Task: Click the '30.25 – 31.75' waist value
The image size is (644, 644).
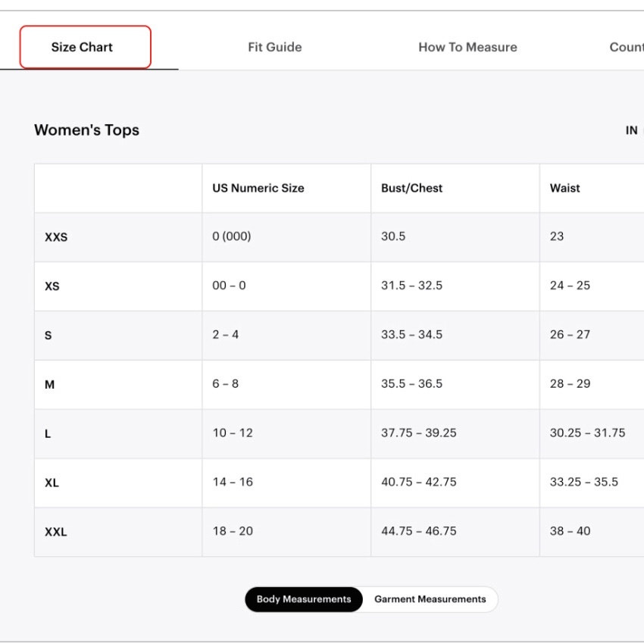Action: (587, 433)
